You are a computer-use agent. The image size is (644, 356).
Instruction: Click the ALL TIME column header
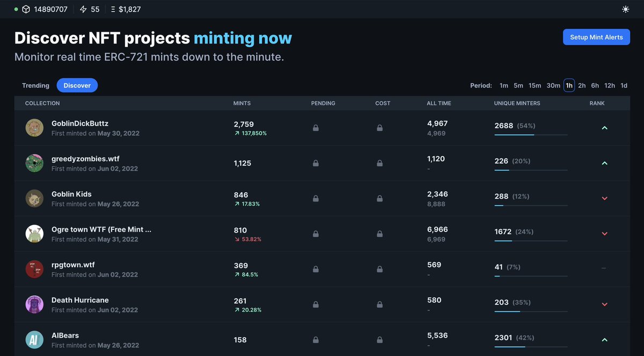pyautogui.click(x=439, y=103)
